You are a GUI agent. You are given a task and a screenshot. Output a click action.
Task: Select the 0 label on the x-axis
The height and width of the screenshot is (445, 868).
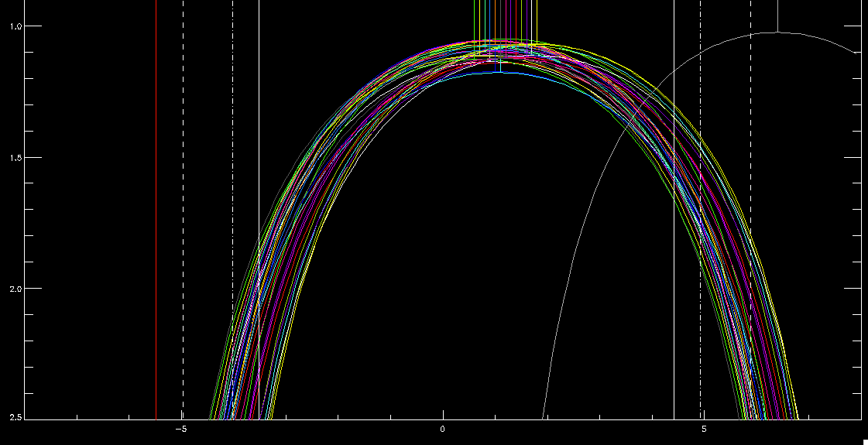442,430
